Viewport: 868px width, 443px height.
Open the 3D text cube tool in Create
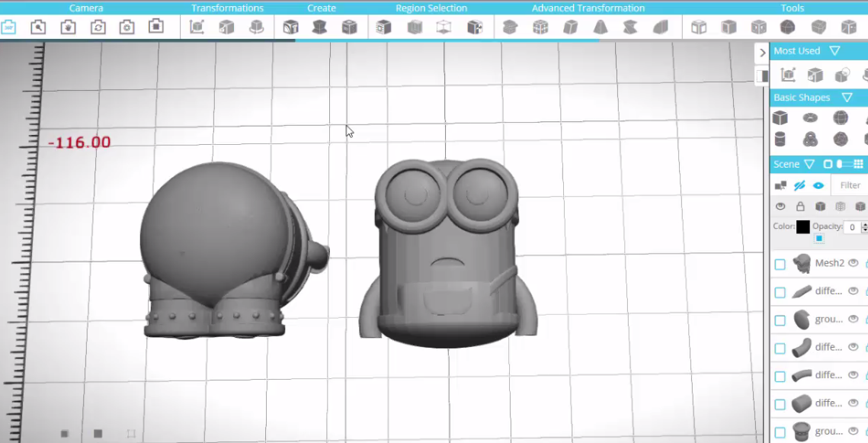point(290,27)
